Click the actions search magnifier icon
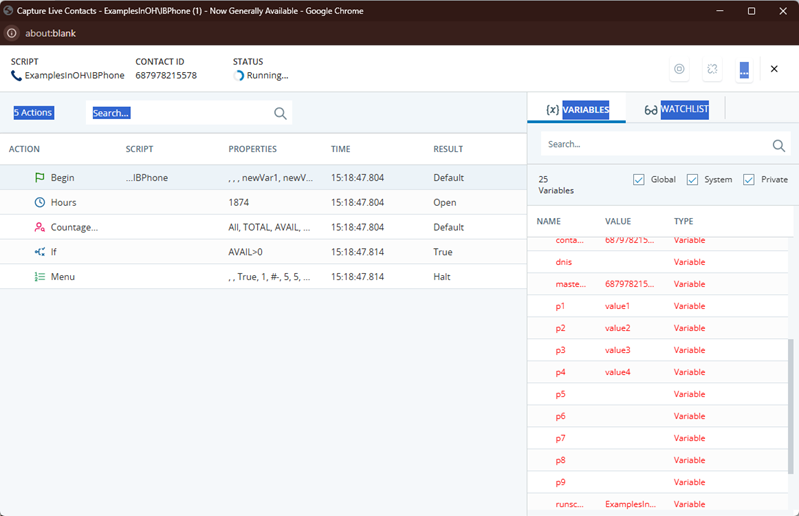Screen dimensions: 799x516 pyautogui.click(x=280, y=114)
